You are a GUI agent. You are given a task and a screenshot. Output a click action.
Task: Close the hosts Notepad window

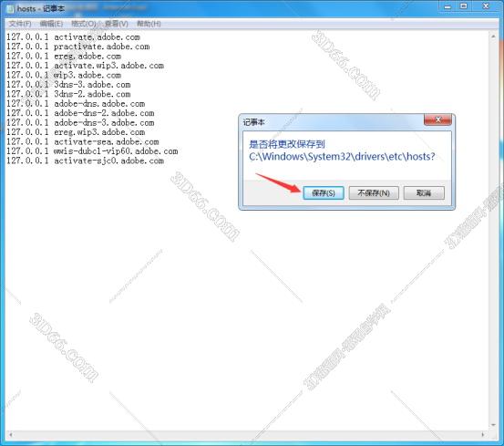[486, 6]
